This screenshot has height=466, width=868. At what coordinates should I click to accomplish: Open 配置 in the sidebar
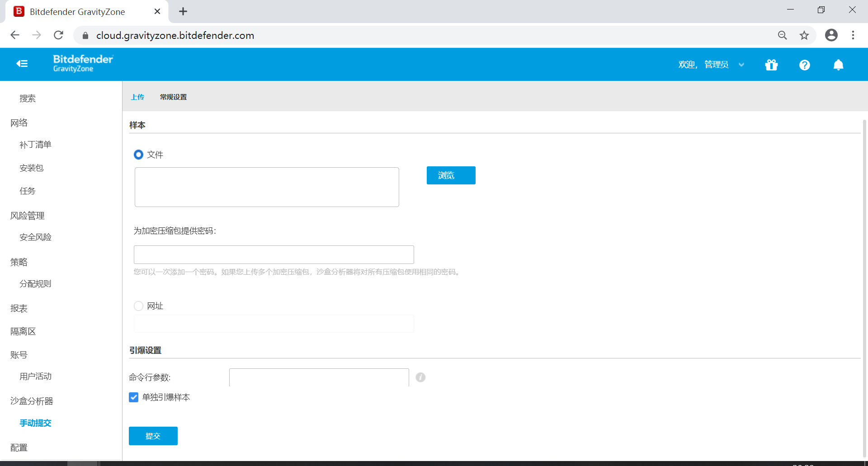click(19, 447)
